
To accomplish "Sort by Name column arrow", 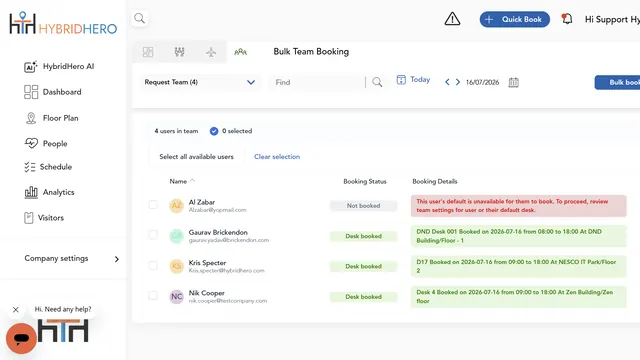I will [192, 180].
